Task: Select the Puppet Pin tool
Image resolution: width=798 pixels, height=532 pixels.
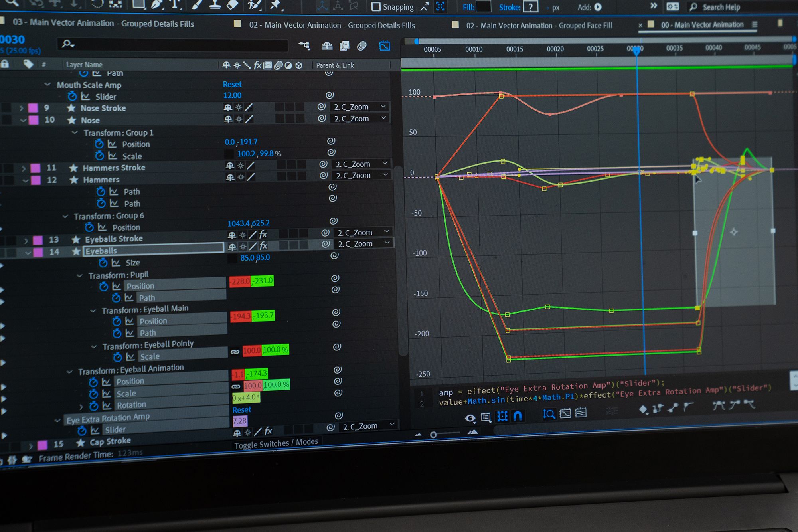Action: (x=275, y=4)
